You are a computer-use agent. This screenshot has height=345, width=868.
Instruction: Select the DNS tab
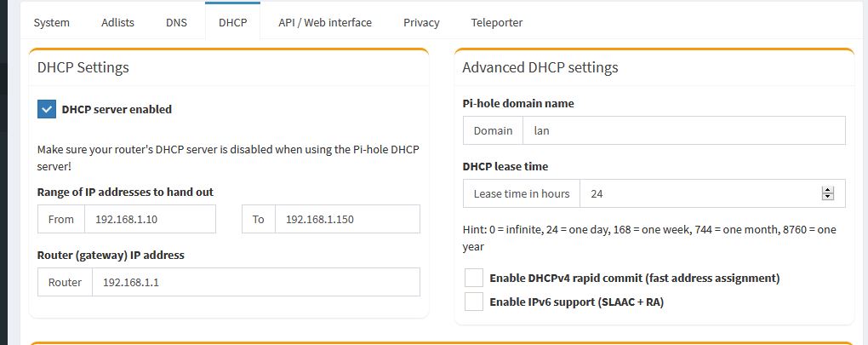tap(176, 23)
